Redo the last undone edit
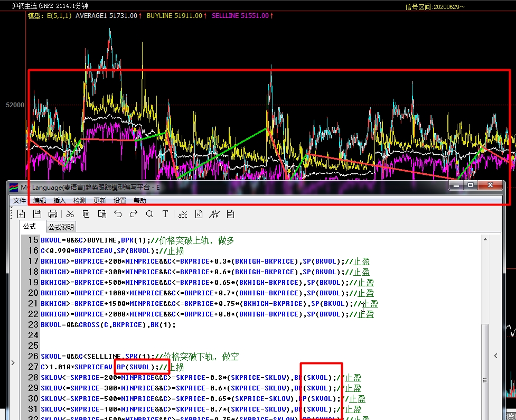Viewport: 516px width, 420px height. [x=134, y=214]
